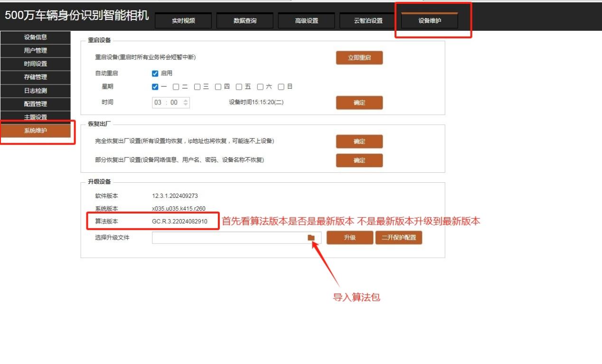The image size is (602, 364).
Task: Confirm auto-restart schedule with 确定 button
Action: pyautogui.click(x=359, y=103)
